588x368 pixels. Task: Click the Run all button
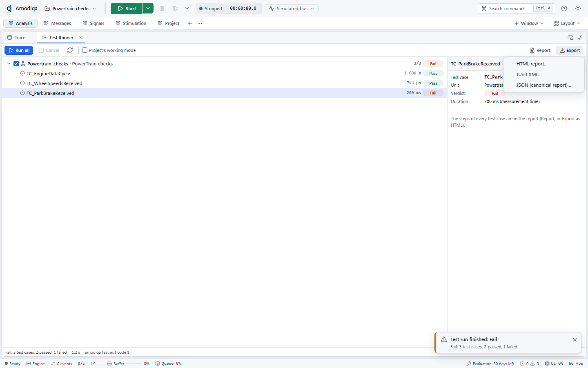(19, 50)
